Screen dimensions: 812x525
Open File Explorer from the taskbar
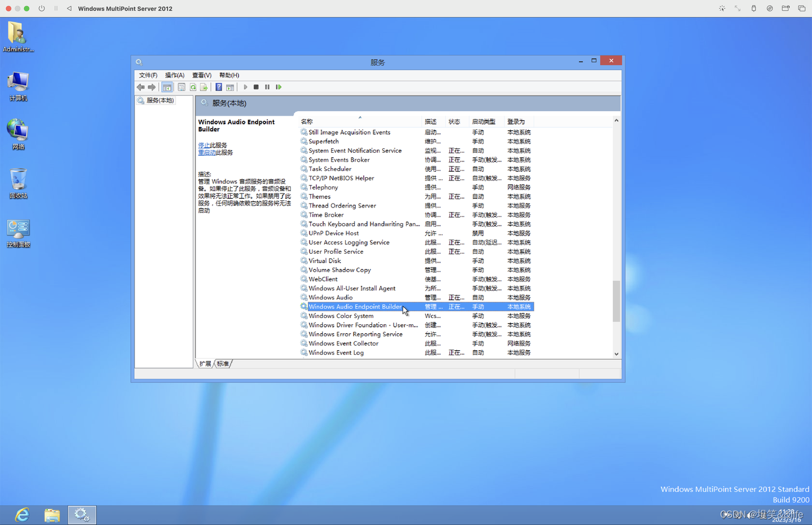pyautogui.click(x=52, y=515)
